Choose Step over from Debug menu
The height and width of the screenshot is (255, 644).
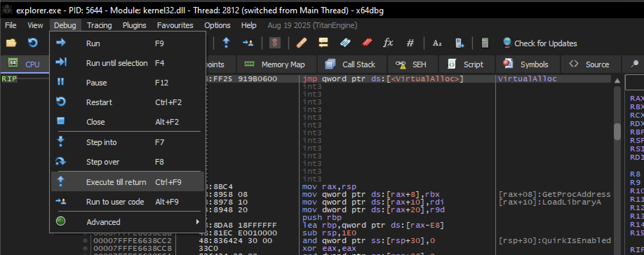(128, 162)
